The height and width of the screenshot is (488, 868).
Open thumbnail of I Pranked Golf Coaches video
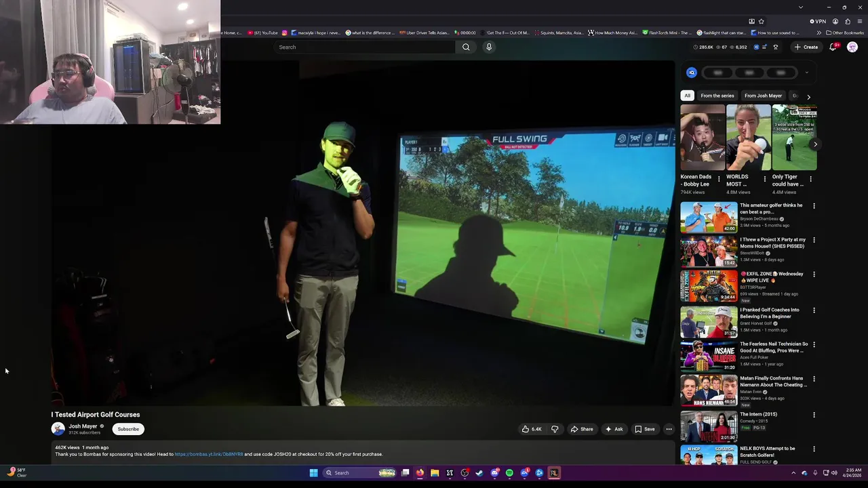point(709,321)
